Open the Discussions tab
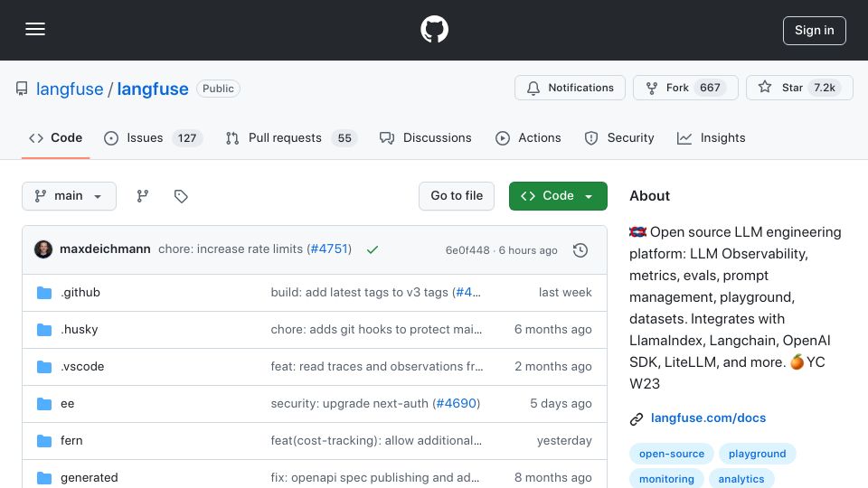 425,137
